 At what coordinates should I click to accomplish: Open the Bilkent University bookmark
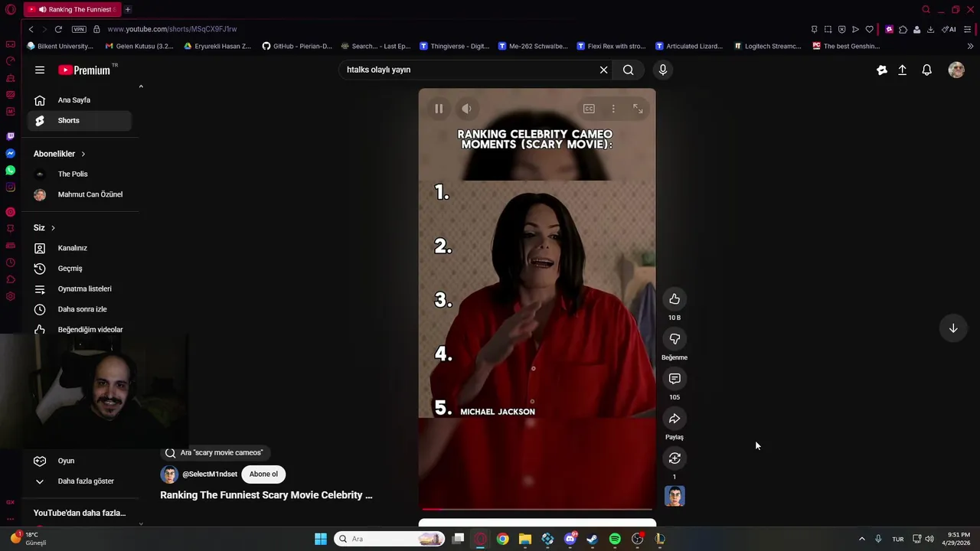pyautogui.click(x=60, y=46)
